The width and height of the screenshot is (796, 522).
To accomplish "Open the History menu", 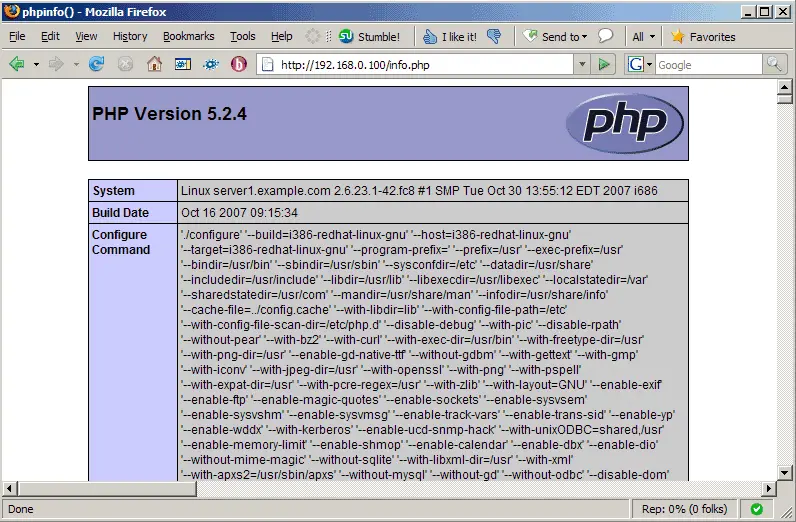I will pyautogui.click(x=130, y=36).
